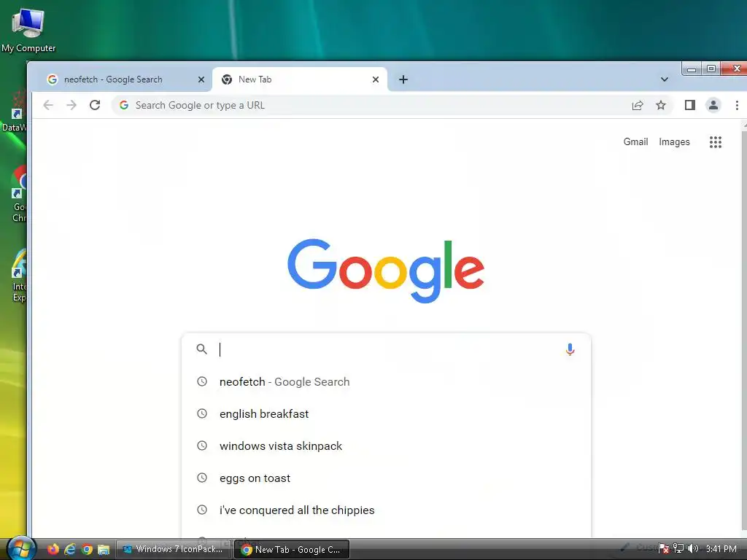Open the Chrome profile avatar
Screen dimensions: 747x560
[713, 105]
